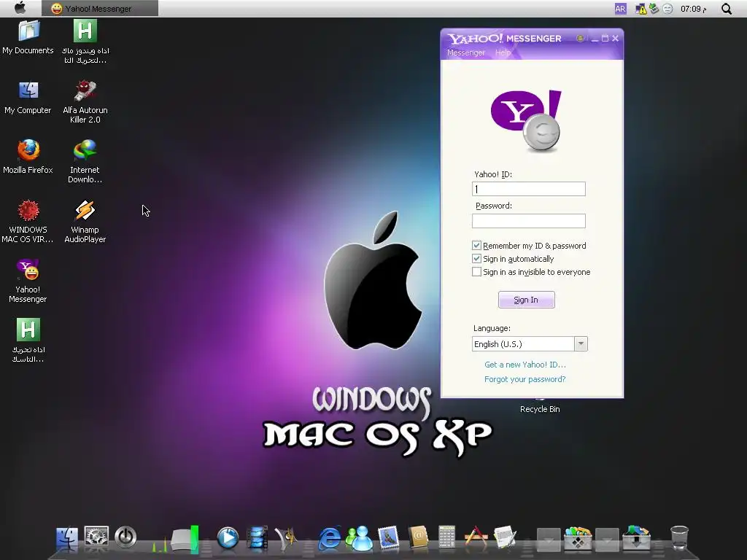Toggle the Sign in automatically checkbox
The image size is (747, 560).
tap(476, 259)
